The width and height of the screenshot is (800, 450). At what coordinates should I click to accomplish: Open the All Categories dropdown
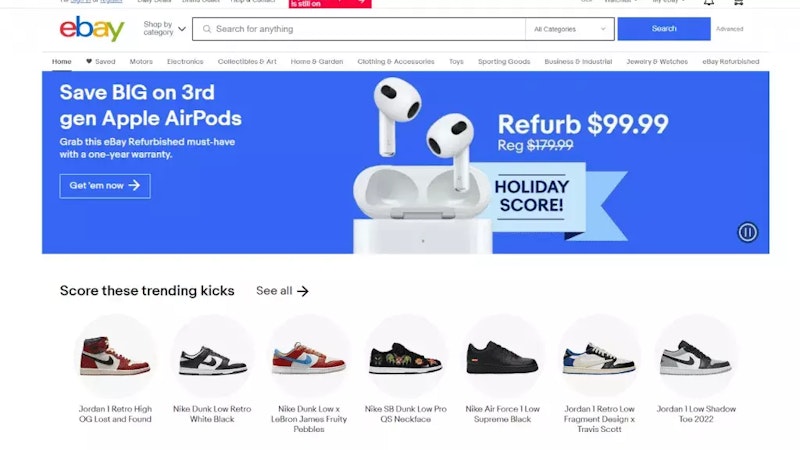(x=569, y=29)
